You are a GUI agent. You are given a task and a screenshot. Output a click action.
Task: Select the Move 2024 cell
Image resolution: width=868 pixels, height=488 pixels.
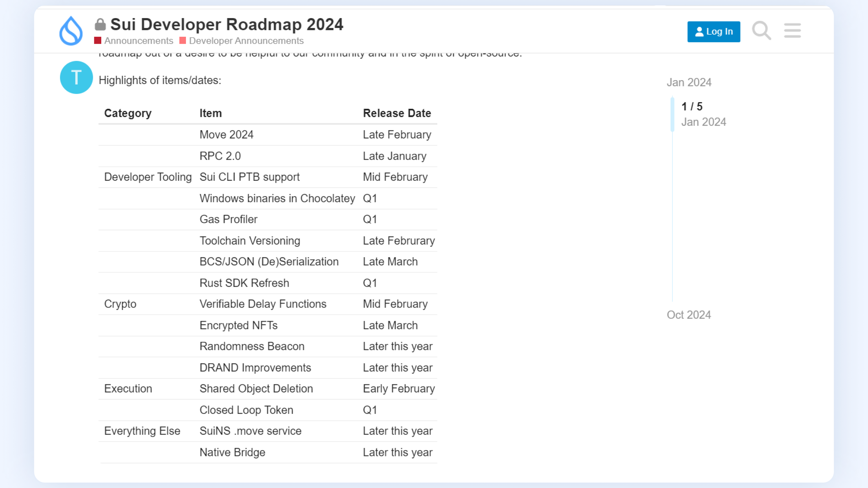coord(226,135)
